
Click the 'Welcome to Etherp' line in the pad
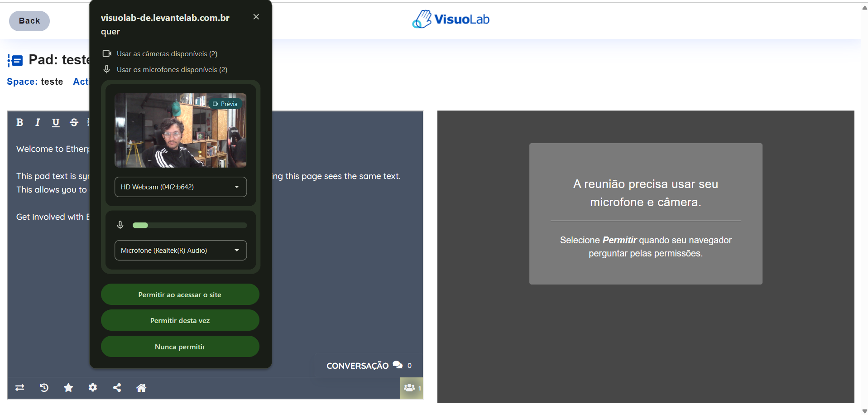53,149
